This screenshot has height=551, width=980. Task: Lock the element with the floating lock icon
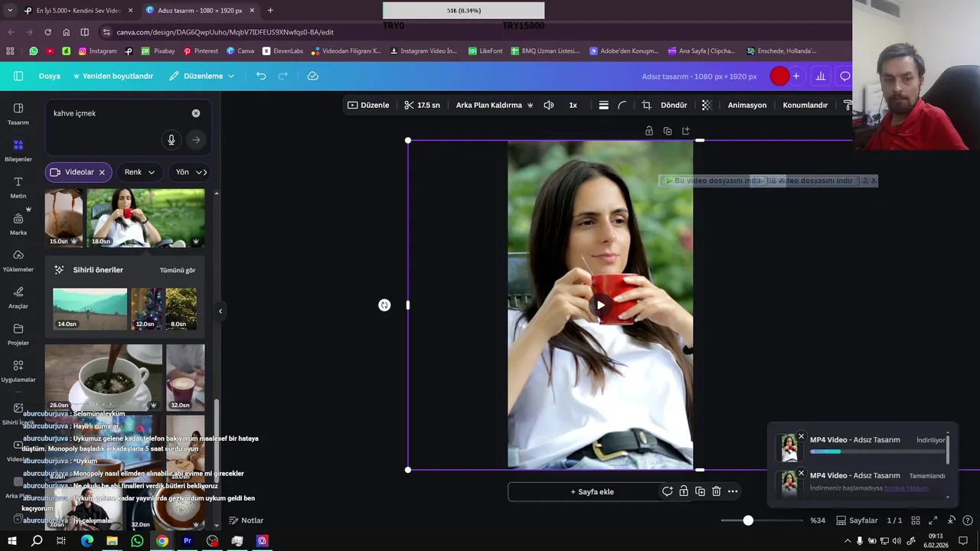coord(649,131)
